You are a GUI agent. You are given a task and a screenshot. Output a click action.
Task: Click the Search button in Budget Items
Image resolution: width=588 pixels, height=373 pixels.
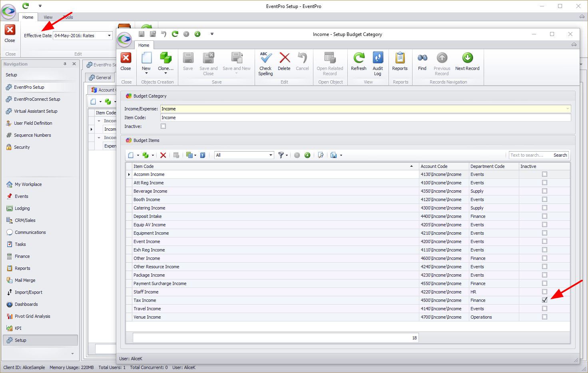(x=560, y=155)
